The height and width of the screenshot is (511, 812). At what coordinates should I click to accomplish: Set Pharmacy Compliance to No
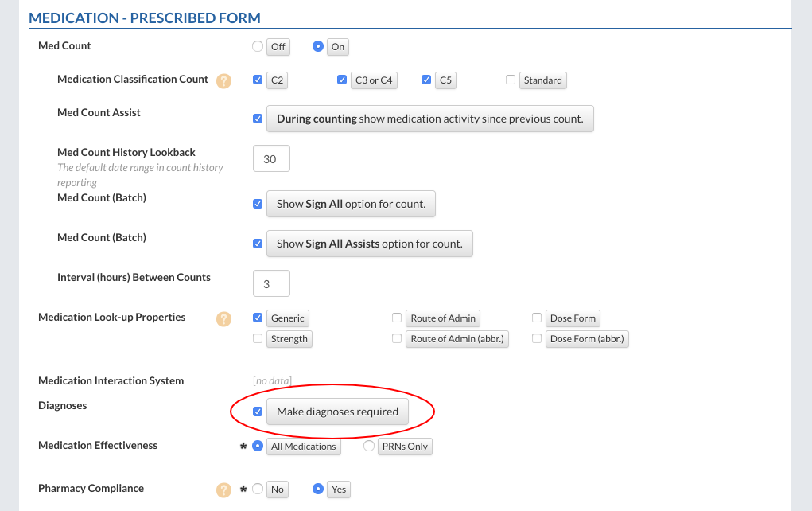pyautogui.click(x=258, y=489)
